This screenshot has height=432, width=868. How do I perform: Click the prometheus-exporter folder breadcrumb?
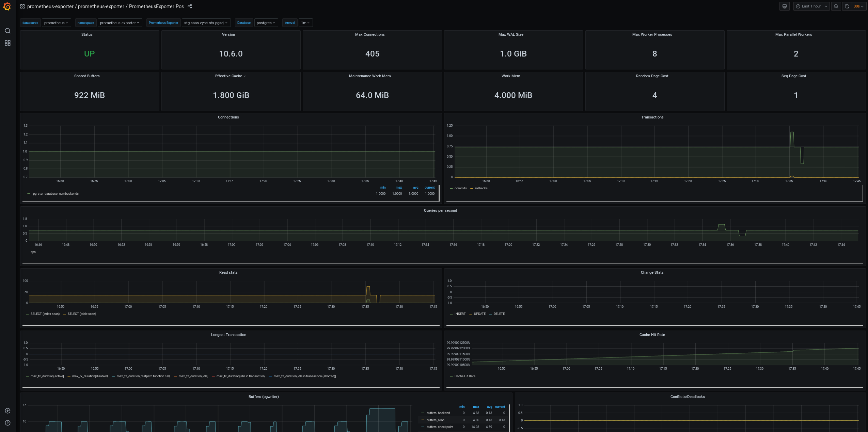[x=50, y=6]
